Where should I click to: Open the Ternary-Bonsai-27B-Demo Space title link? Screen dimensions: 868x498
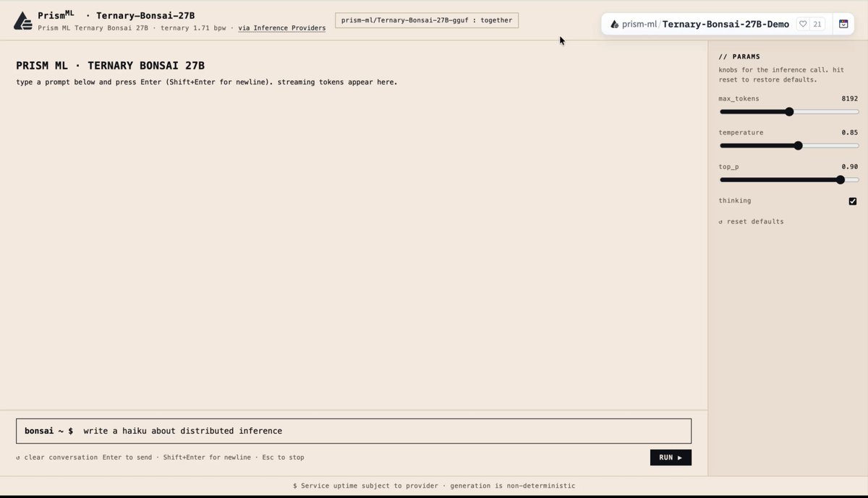[726, 24]
